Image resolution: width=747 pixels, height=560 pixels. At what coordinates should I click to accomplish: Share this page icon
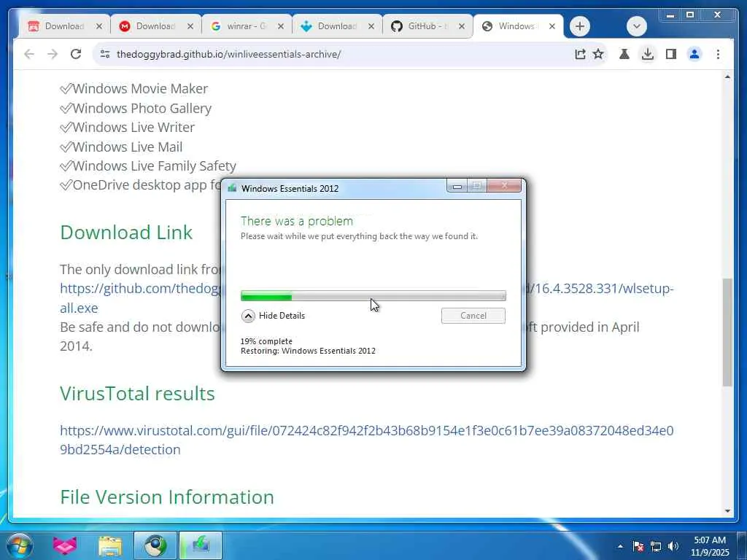pyautogui.click(x=580, y=54)
